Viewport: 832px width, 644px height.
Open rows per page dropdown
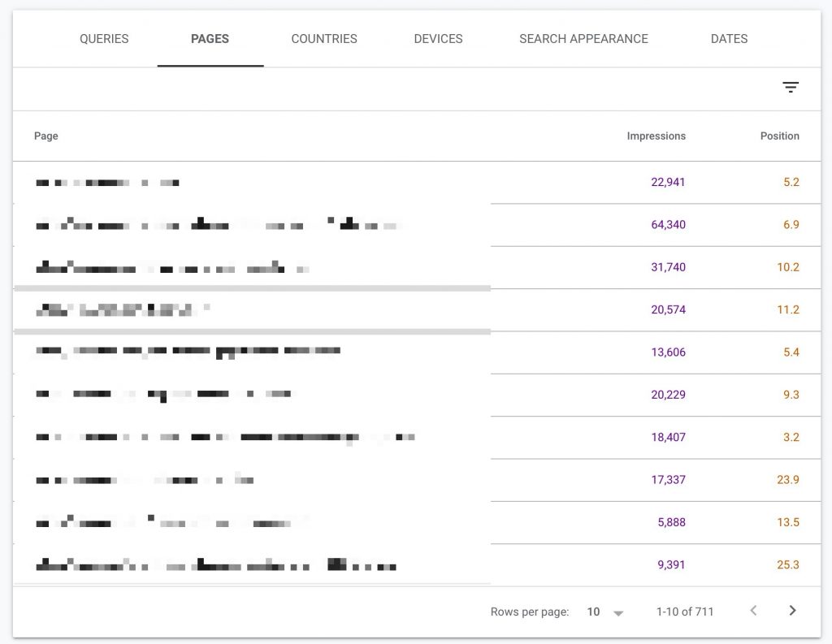click(604, 612)
